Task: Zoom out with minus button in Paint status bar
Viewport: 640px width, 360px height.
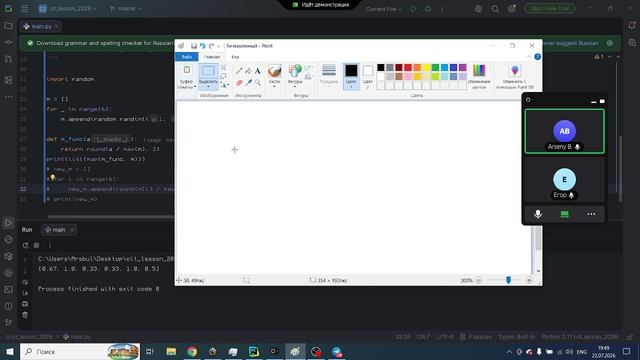Action: pyautogui.click(x=478, y=280)
